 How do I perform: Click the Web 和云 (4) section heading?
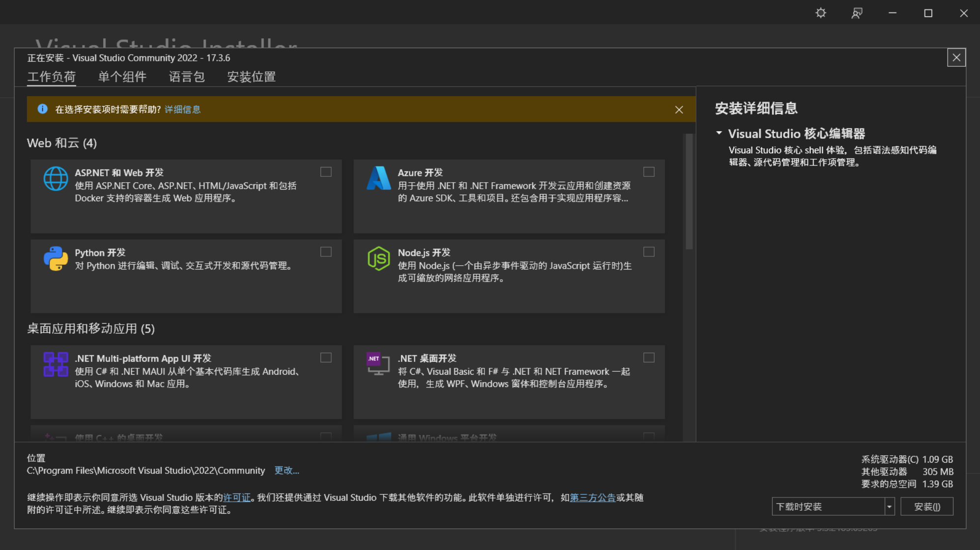[62, 143]
